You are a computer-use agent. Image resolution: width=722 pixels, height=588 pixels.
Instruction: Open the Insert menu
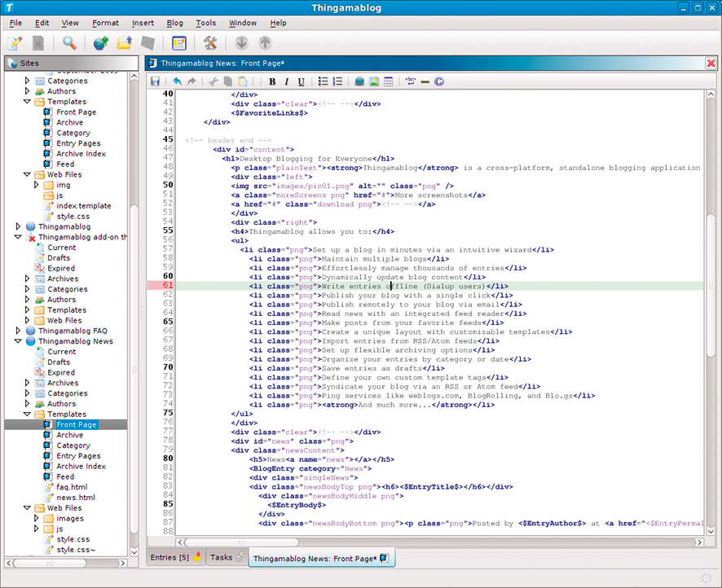[143, 23]
